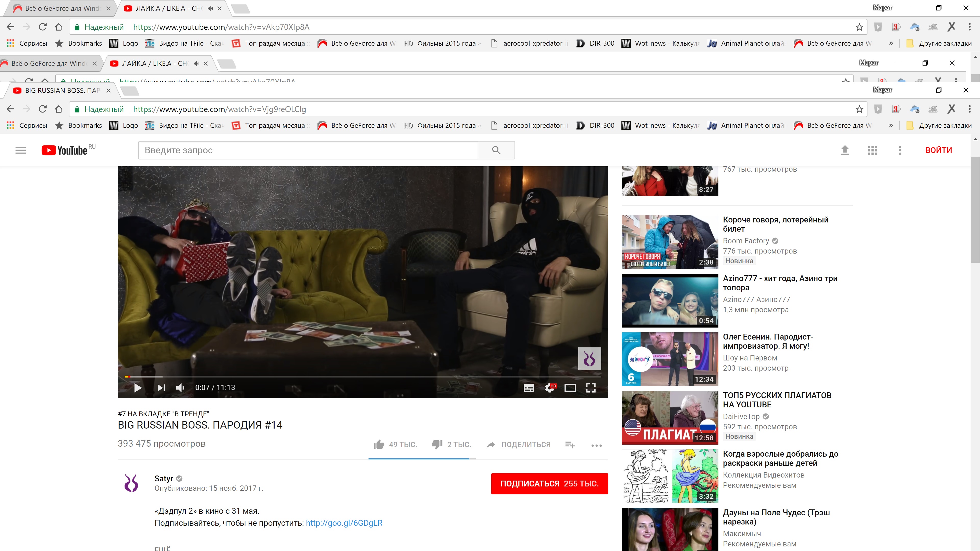Click the search magnifier button
Viewport: 980px width, 551px height.
(x=496, y=150)
